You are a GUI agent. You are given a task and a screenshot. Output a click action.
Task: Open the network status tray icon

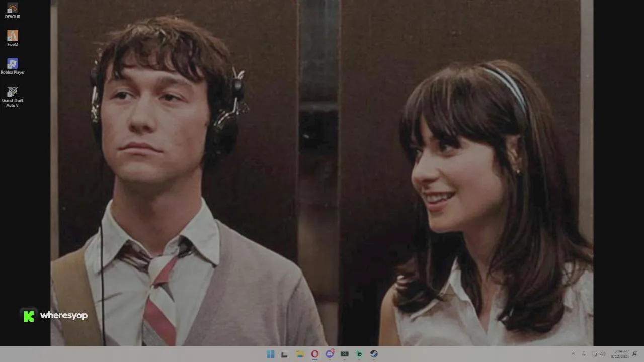coord(594,354)
